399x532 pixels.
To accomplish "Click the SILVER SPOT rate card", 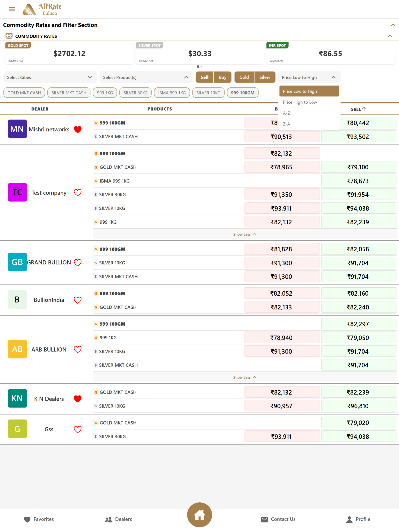I will [200, 53].
